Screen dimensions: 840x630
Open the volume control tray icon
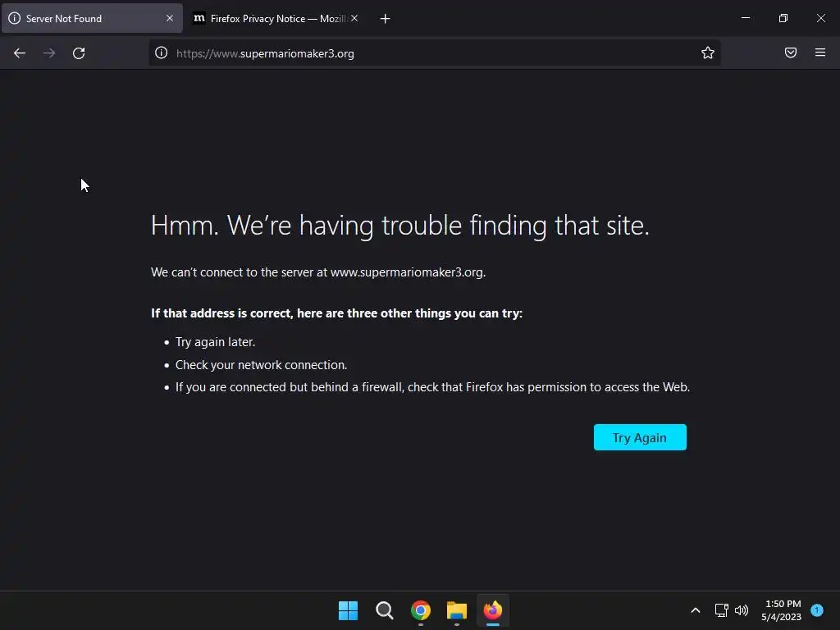tap(742, 610)
